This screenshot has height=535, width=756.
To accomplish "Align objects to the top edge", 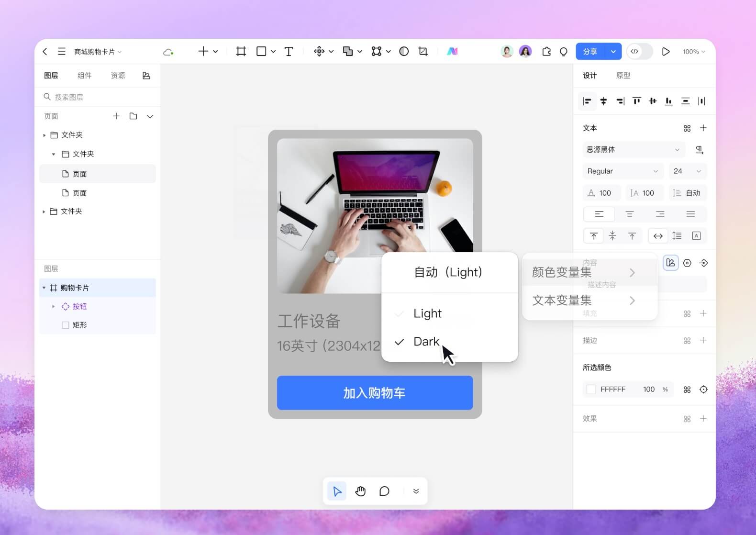I will (636, 101).
